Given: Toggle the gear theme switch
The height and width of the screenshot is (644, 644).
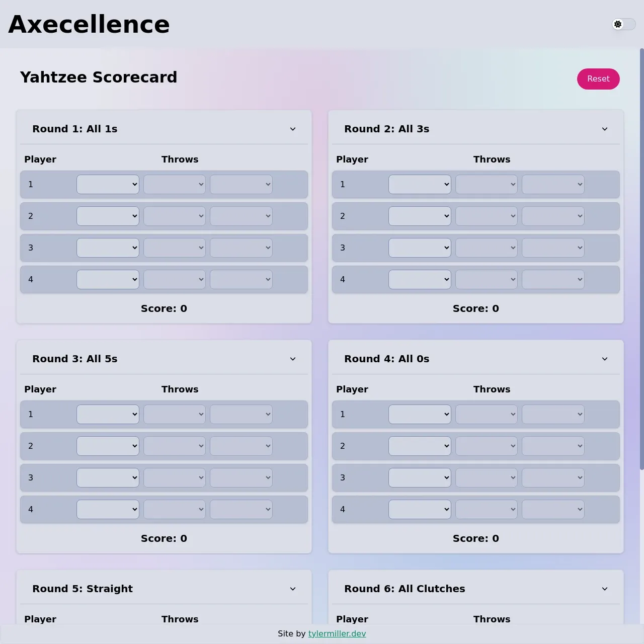Looking at the screenshot, I should (x=624, y=24).
